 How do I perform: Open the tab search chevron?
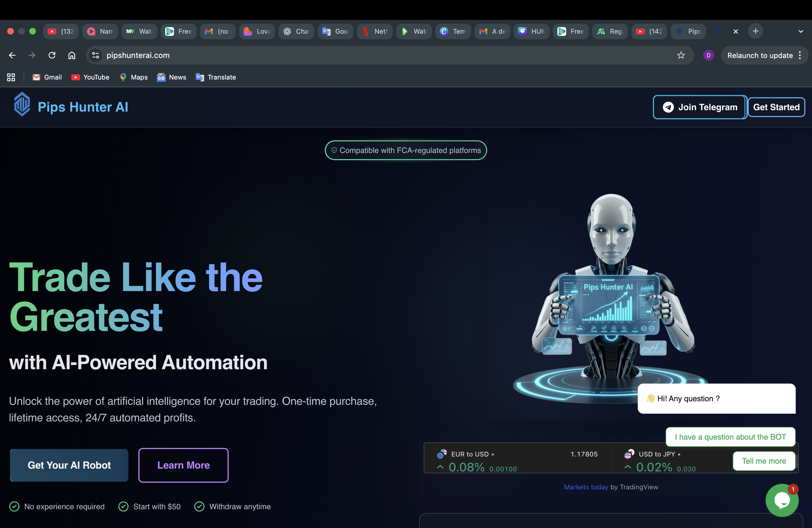(x=801, y=31)
